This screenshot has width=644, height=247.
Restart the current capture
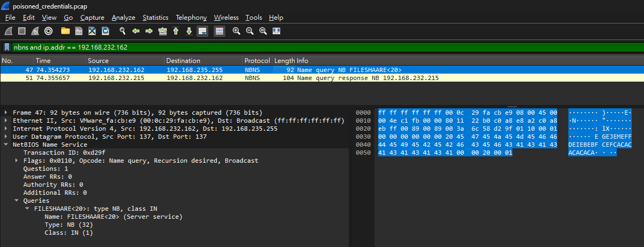[x=35, y=31]
